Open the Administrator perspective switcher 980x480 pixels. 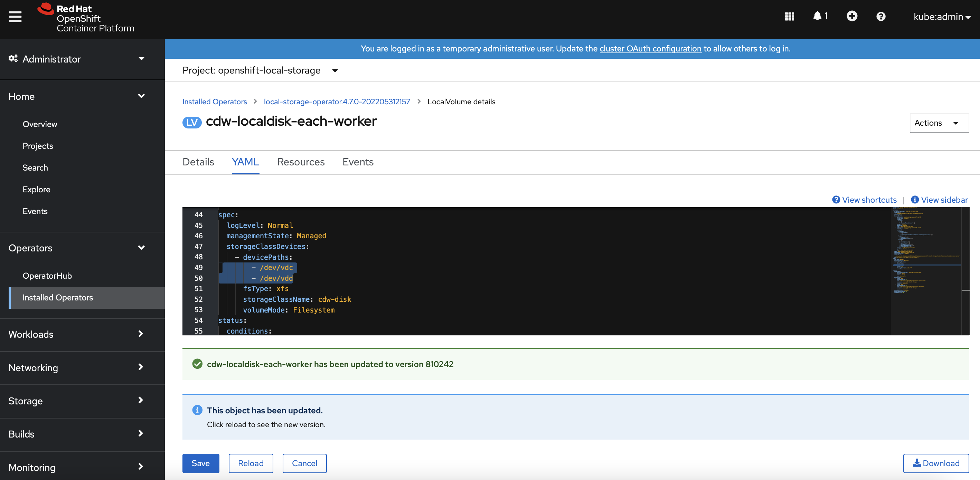click(77, 59)
